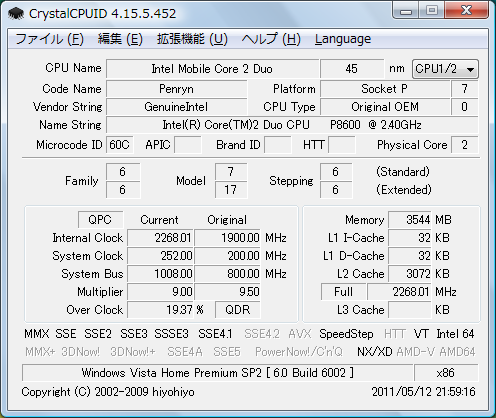Close the CrystalCPUID window
The image size is (496, 418).
[x=466, y=11]
